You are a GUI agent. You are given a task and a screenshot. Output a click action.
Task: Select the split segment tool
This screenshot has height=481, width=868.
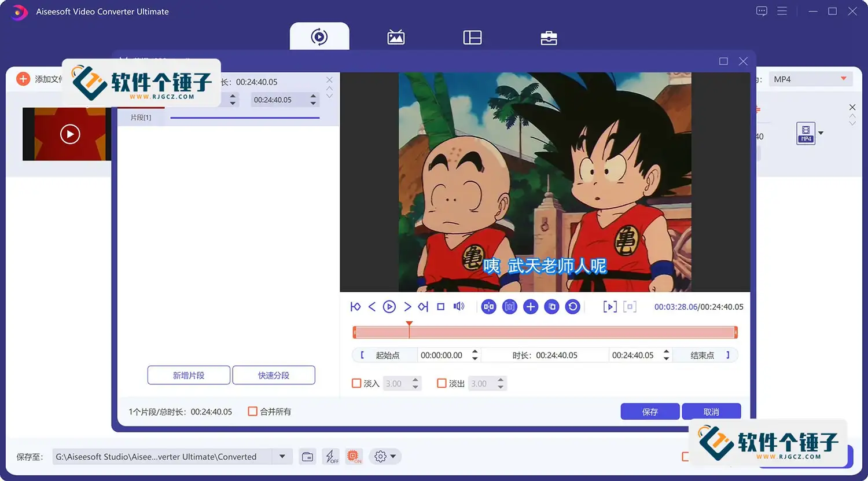(x=488, y=307)
